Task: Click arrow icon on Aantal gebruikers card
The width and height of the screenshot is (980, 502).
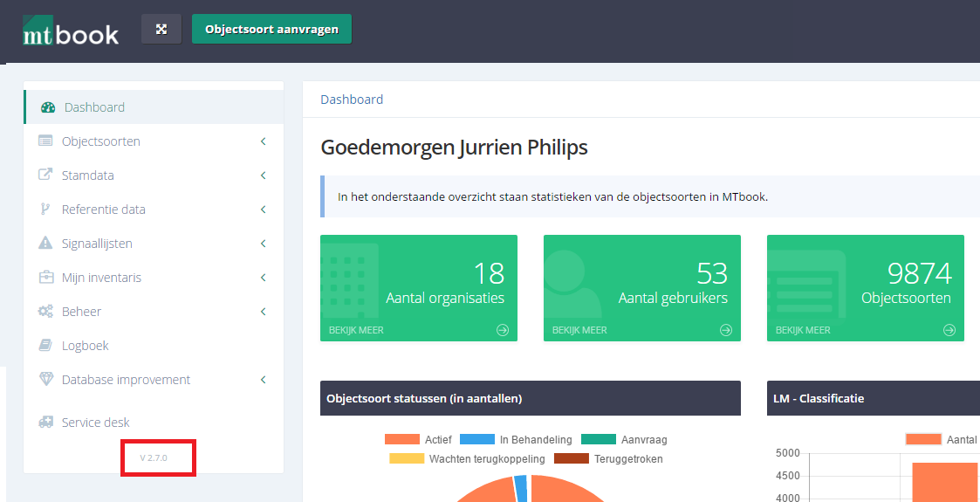Action: 726,330
